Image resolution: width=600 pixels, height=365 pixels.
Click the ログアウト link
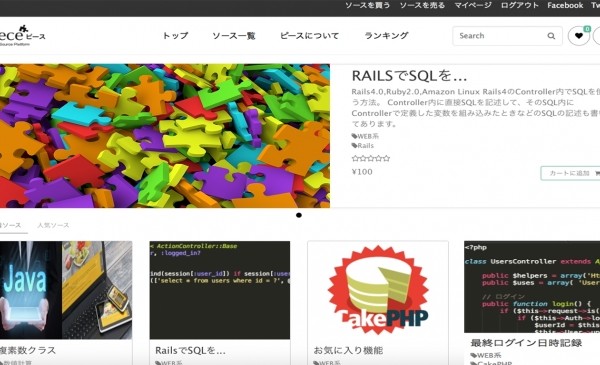pyautogui.click(x=520, y=5)
